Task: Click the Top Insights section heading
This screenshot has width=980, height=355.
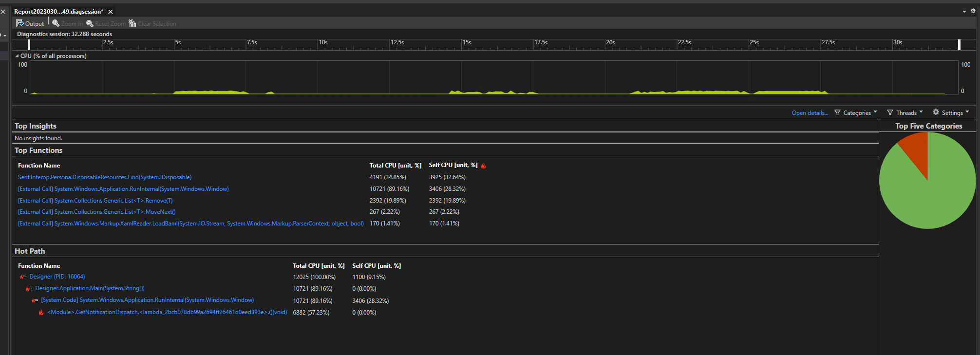Action: (x=36, y=126)
